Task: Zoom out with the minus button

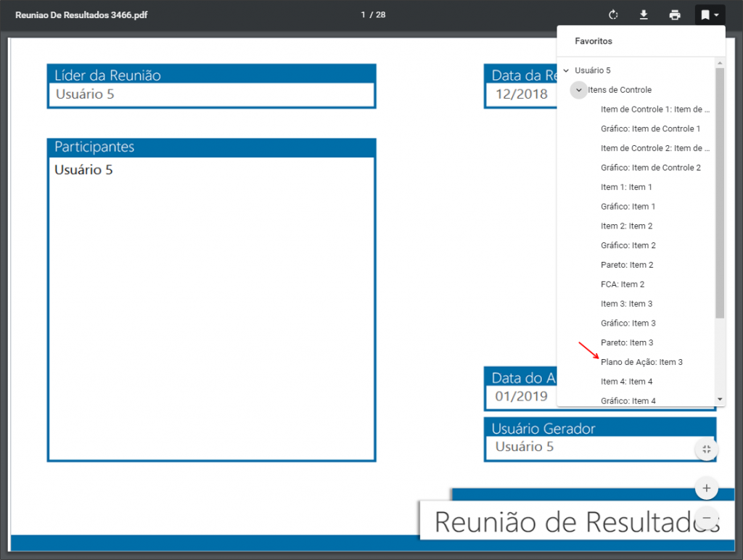Action: click(707, 518)
